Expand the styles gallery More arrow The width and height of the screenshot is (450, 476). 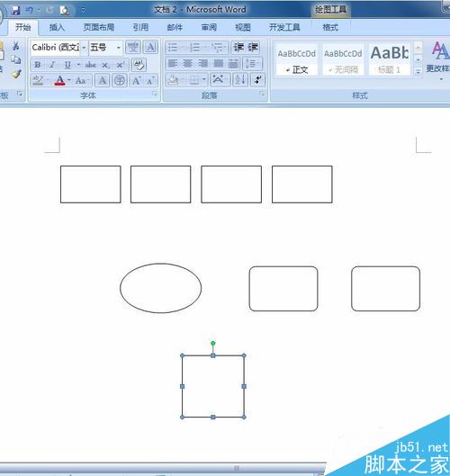click(x=418, y=73)
